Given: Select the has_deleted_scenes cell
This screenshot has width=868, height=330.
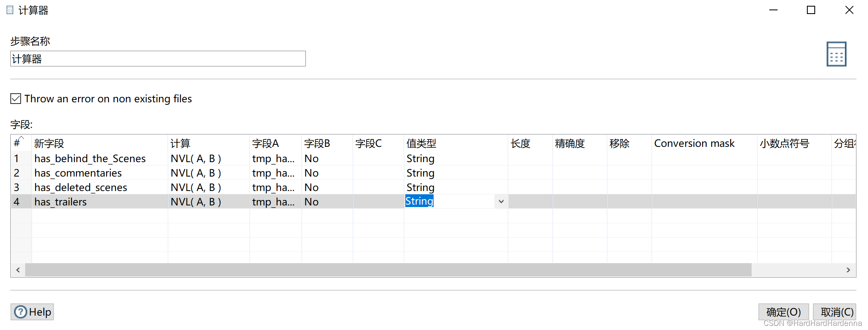Looking at the screenshot, I should [x=100, y=187].
